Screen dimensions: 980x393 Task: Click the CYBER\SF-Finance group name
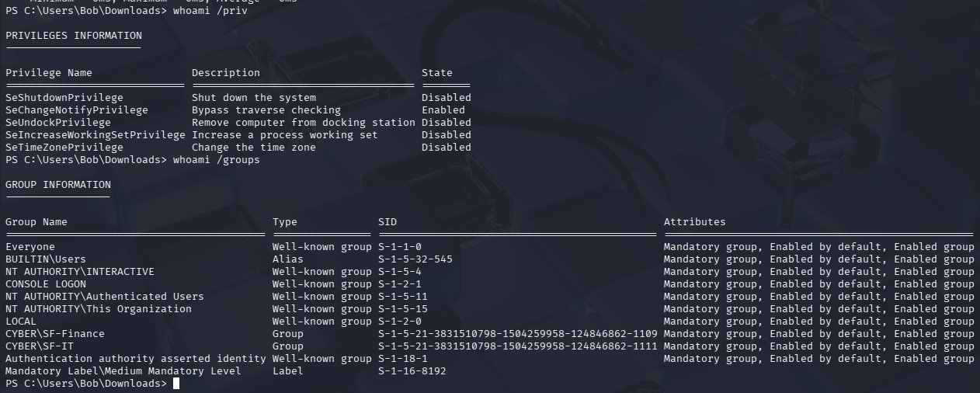(55, 334)
